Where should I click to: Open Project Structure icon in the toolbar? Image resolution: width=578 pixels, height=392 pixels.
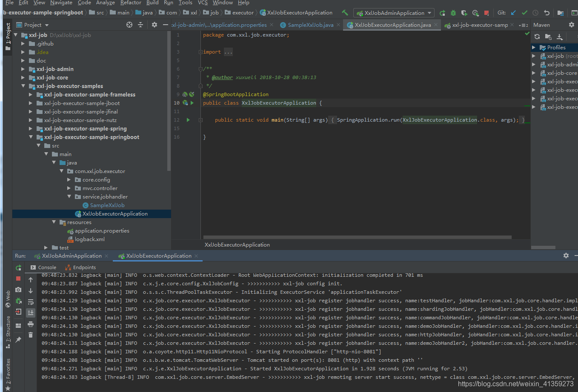click(561, 13)
